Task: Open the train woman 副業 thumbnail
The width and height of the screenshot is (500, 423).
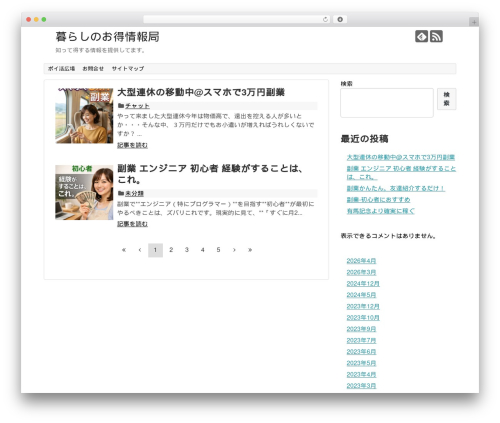Action: [x=84, y=116]
